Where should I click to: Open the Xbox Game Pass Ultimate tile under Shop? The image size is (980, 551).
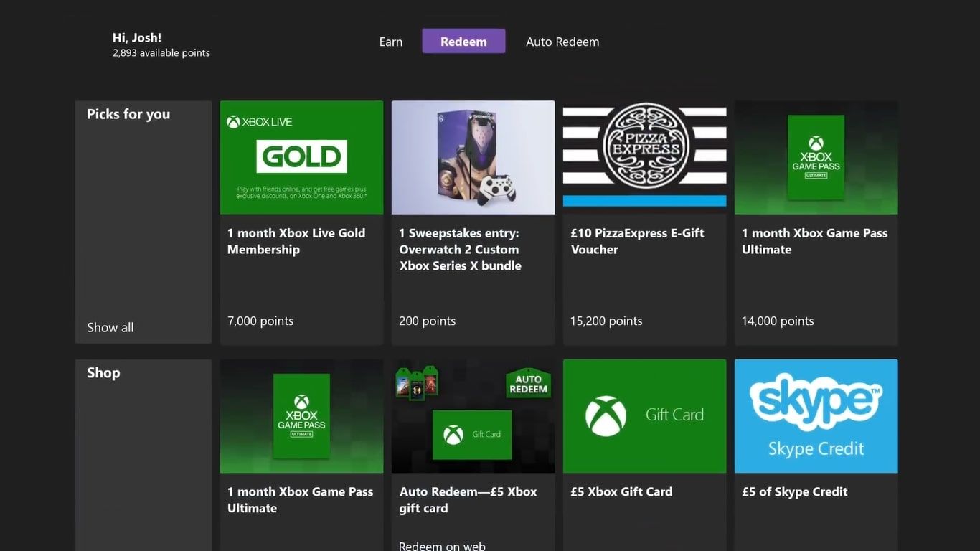pyautogui.click(x=301, y=416)
